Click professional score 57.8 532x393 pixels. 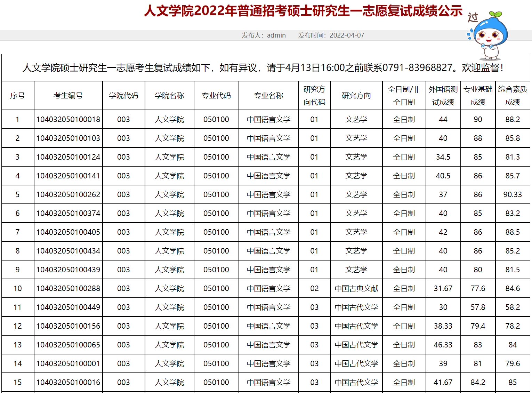(478, 307)
